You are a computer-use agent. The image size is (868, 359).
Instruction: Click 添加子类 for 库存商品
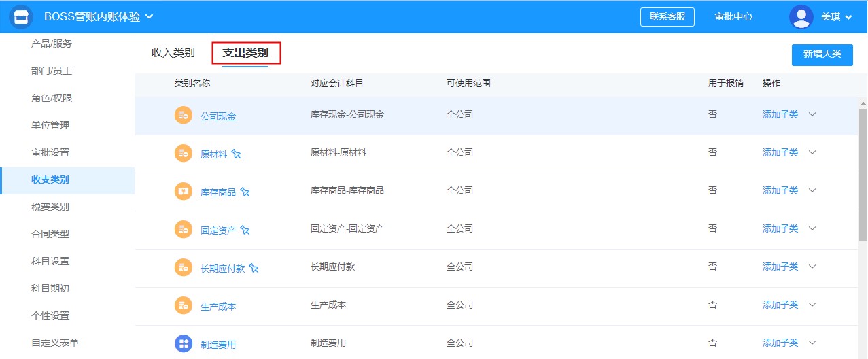[x=780, y=190]
